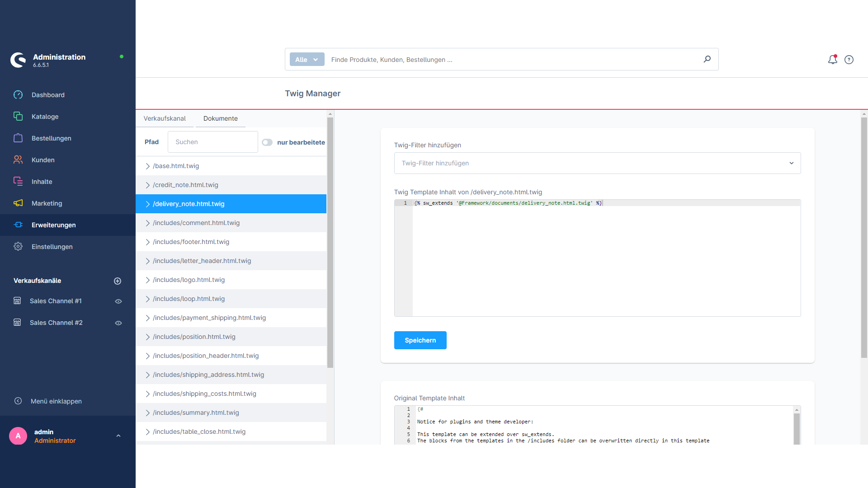The height and width of the screenshot is (488, 868).
Task: Open the Kunden menu item
Action: (x=68, y=160)
